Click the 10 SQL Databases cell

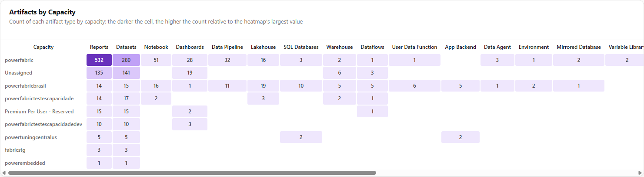(x=301, y=86)
